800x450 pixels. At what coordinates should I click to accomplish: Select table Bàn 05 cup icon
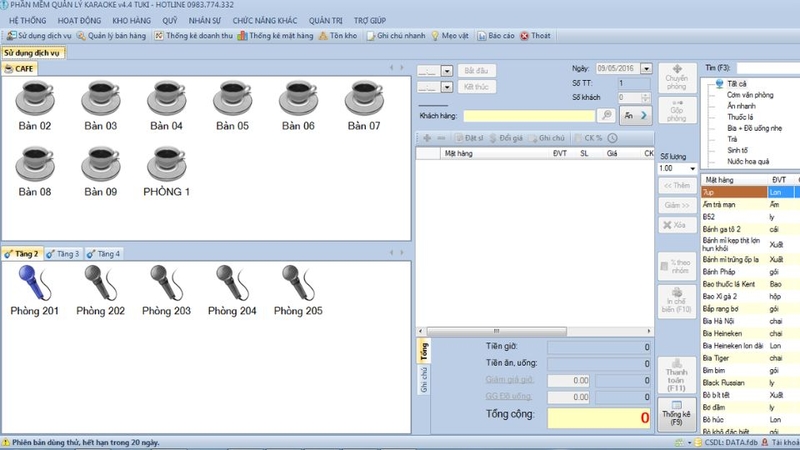[x=231, y=99]
